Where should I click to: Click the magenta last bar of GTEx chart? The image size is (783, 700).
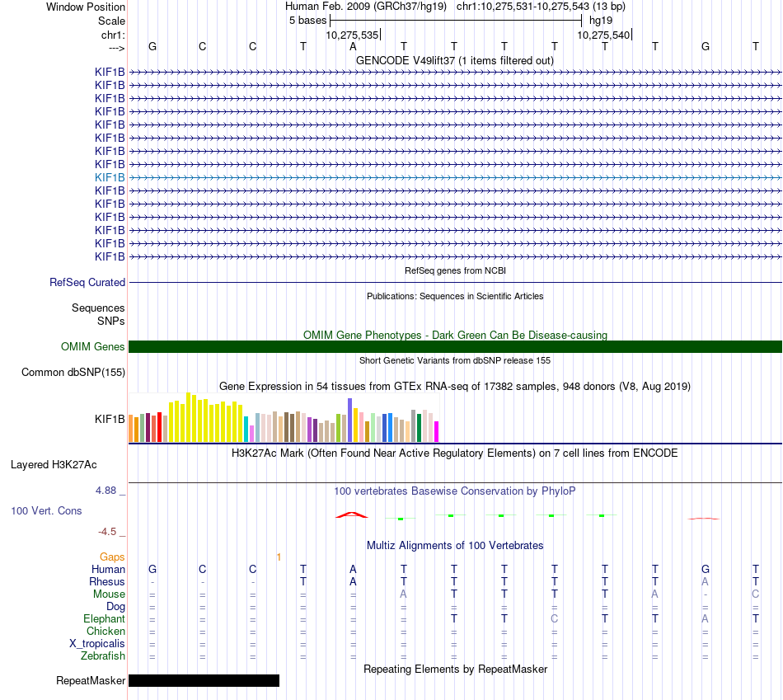437,432
